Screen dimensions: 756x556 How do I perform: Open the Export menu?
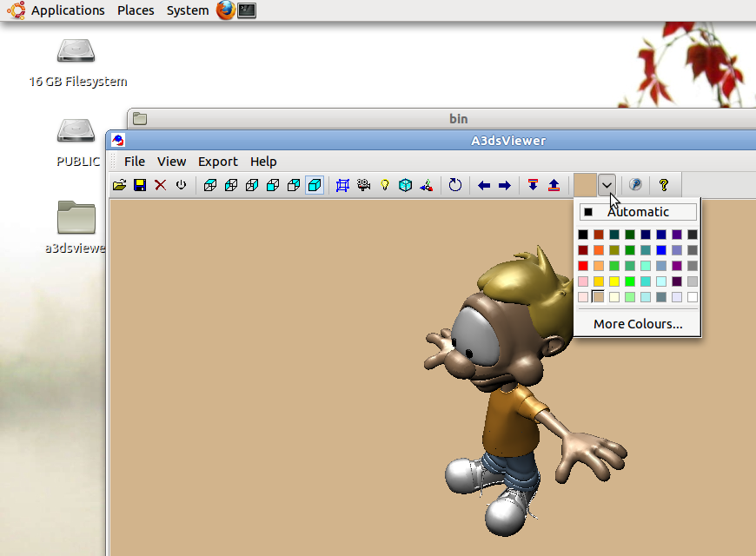point(218,162)
